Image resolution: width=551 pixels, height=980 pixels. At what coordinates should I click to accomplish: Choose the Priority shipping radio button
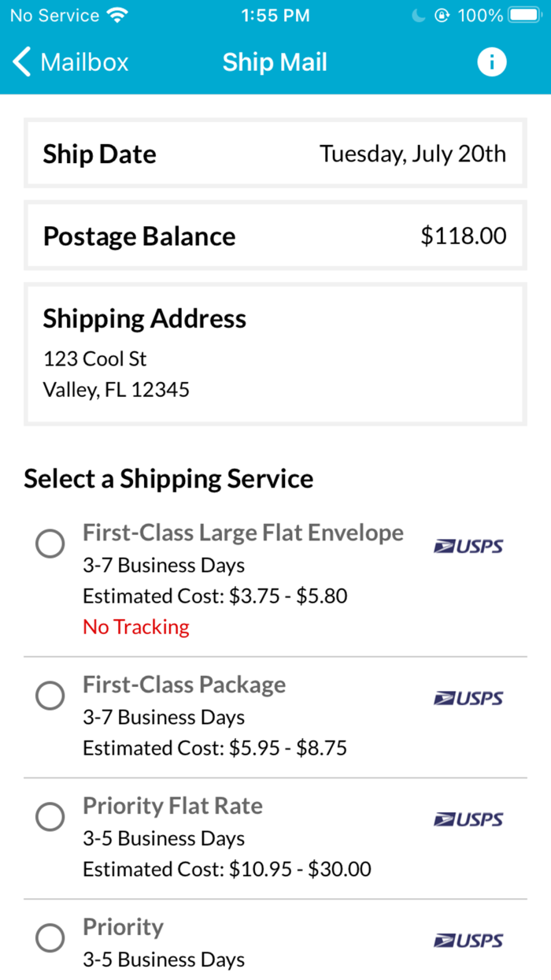(50, 938)
